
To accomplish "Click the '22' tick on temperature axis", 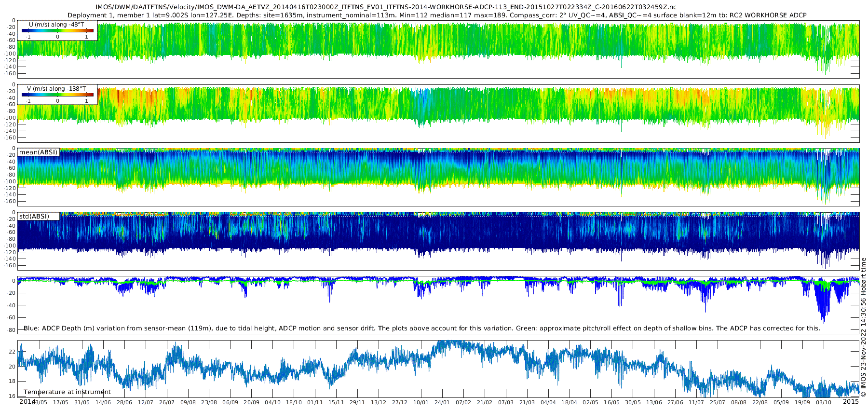I will tap(13, 352).
